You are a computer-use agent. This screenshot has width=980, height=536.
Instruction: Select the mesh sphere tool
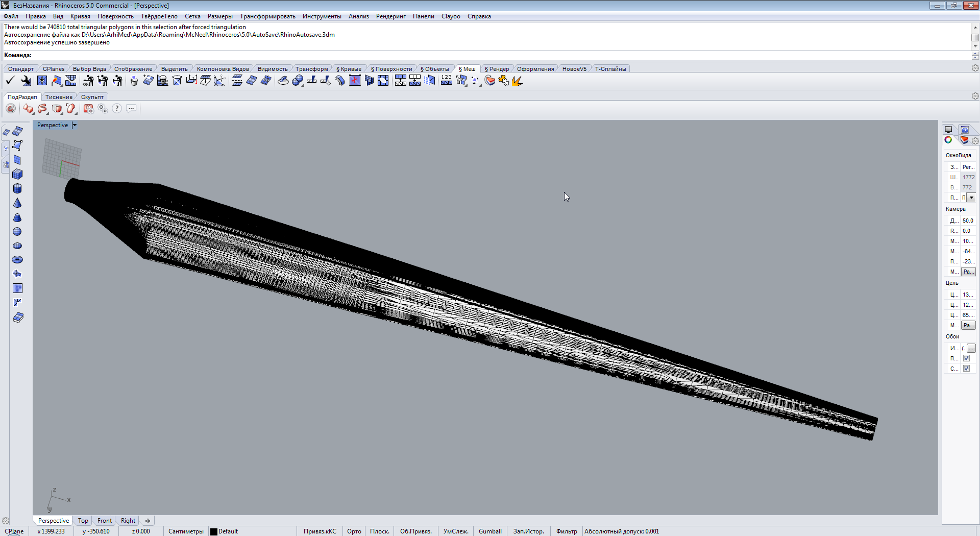(x=17, y=232)
